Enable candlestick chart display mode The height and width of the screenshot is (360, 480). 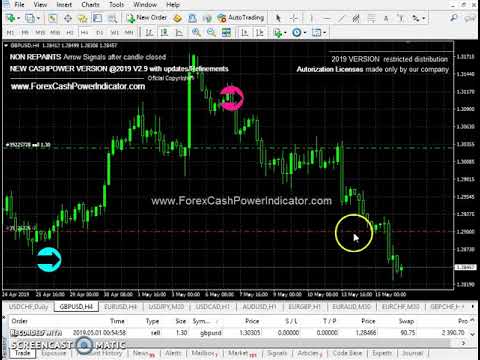tap(164, 32)
